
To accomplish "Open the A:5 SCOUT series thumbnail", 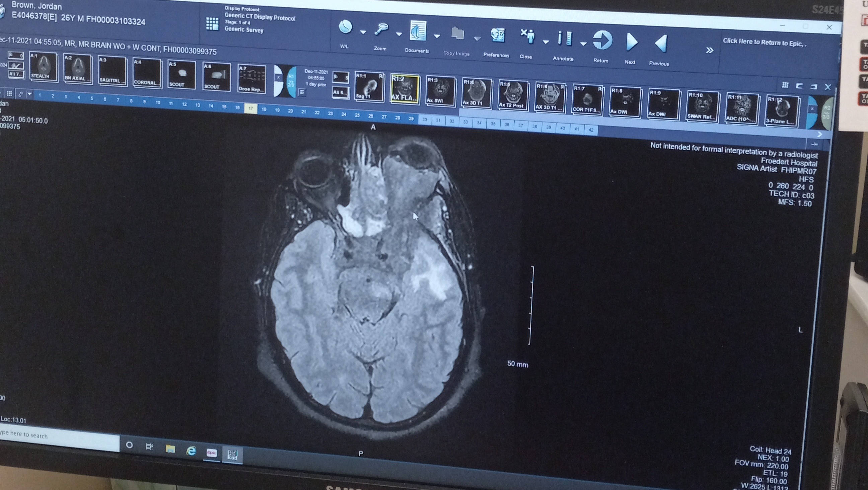I will 181,75.
